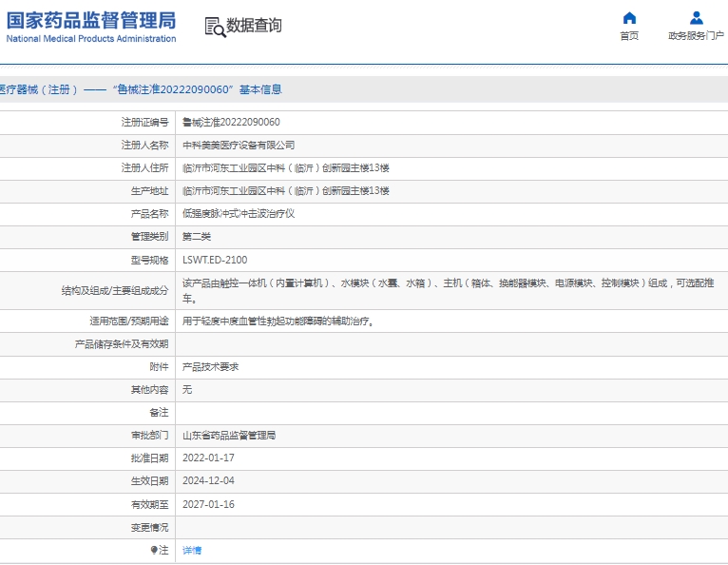Select management category 第二类
Viewport: 728px width, 565px height.
197,237
